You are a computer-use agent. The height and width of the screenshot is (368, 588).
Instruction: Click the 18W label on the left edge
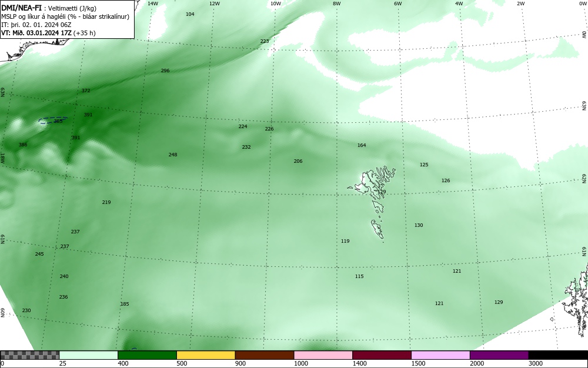(x=2, y=158)
